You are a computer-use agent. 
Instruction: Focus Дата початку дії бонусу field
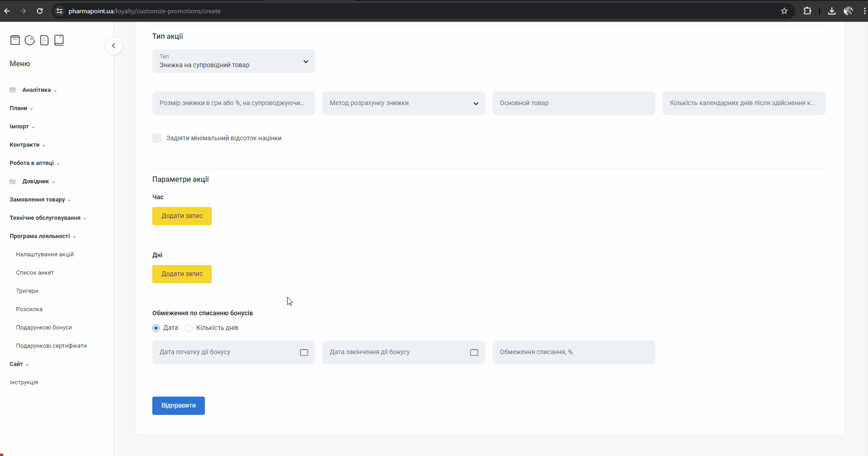pyautogui.click(x=234, y=352)
